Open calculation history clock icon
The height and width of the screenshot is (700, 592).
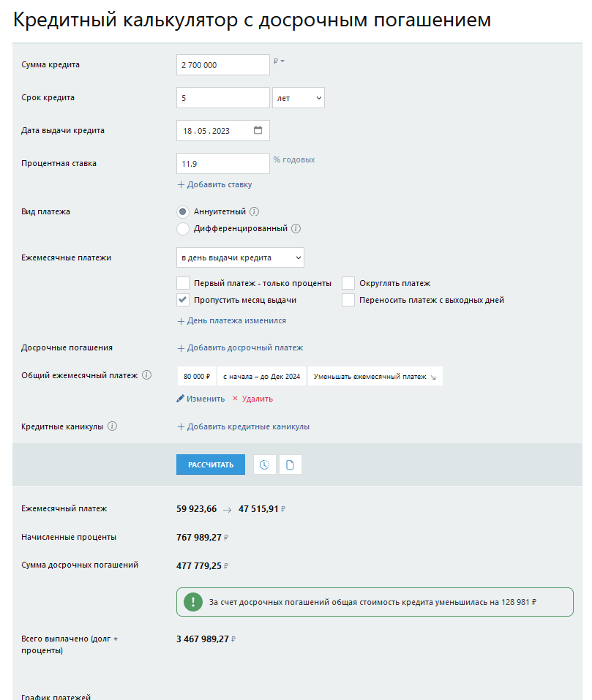[265, 464]
